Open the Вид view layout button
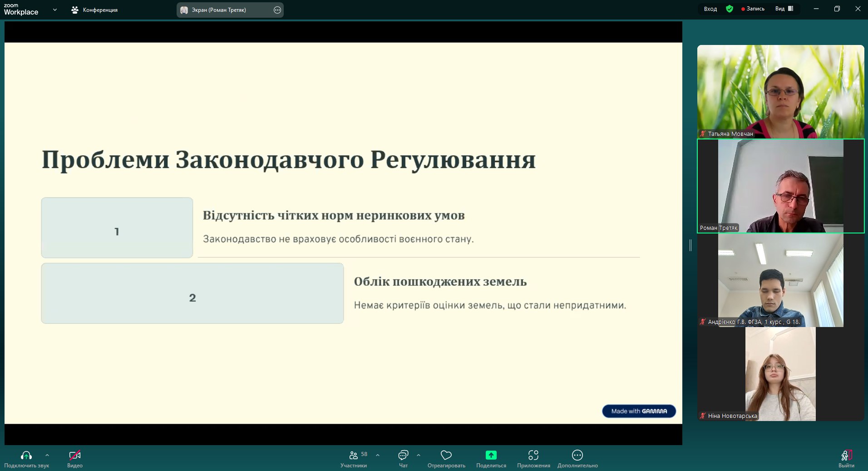 coord(784,9)
